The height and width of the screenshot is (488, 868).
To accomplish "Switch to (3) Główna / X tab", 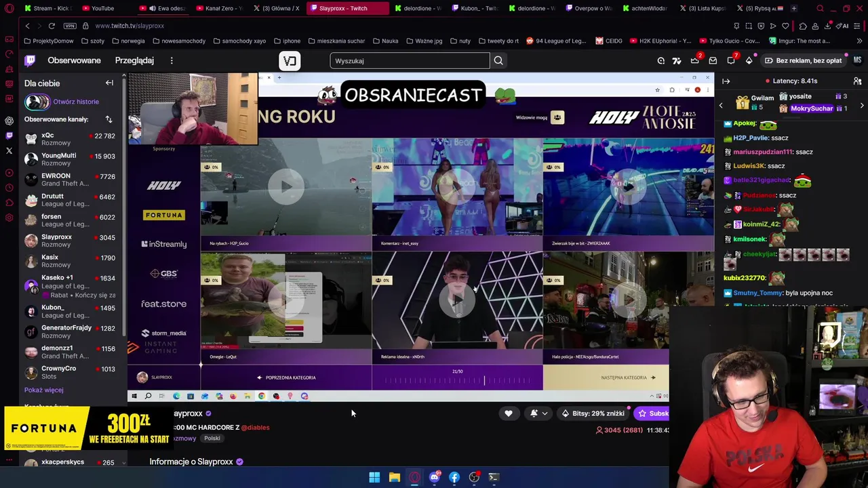I will pos(277,8).
